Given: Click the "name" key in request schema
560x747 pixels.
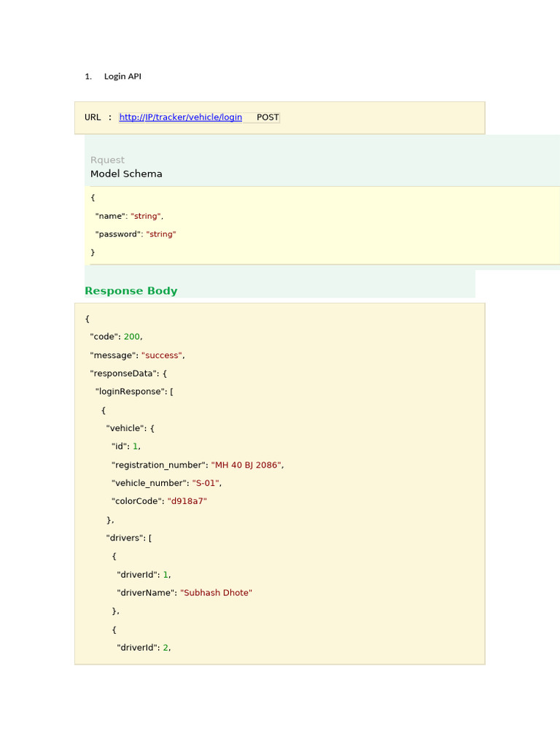Looking at the screenshot, I should (x=111, y=216).
